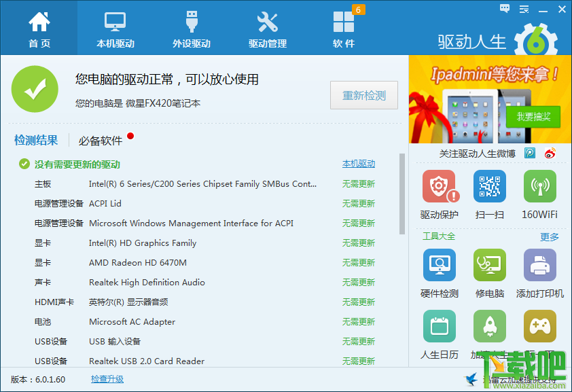Click 工具大全 section label
This screenshot has height=392, width=572.
click(439, 236)
